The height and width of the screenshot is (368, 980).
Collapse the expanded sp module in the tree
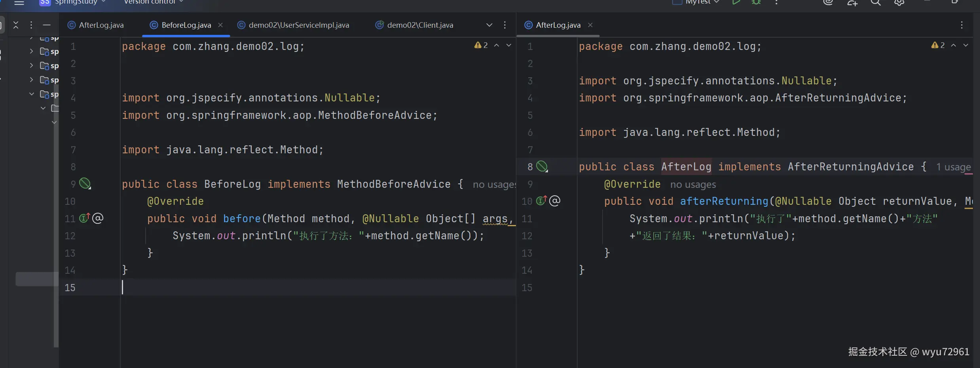[32, 94]
